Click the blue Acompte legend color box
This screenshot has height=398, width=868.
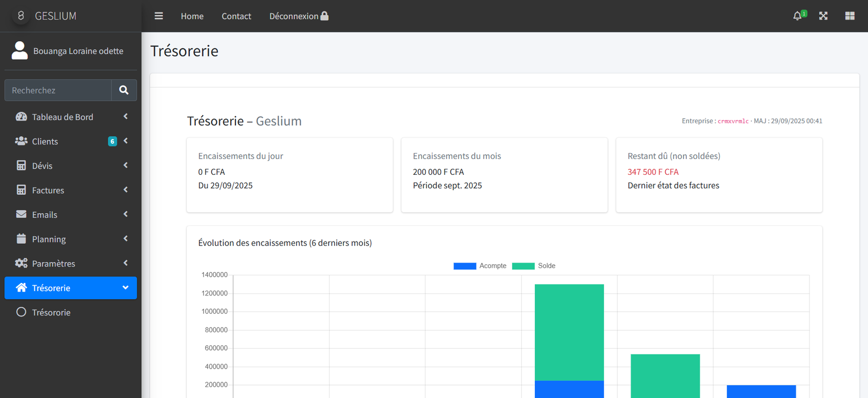click(x=464, y=266)
